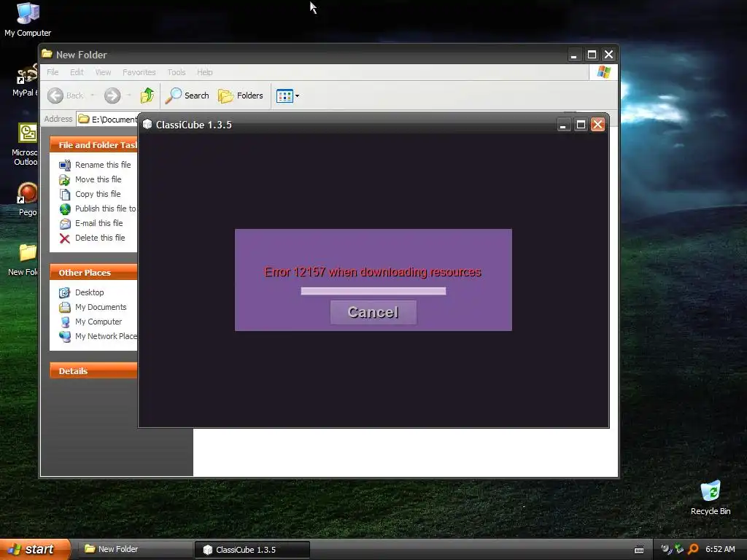747x560 pixels.
Task: Choose Publish this file to the Web
Action: [105, 209]
